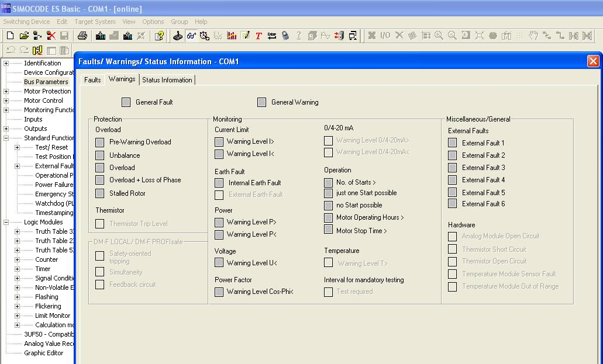
Task: Click the Motor Stop Time > checkbox
Action: 328,230
